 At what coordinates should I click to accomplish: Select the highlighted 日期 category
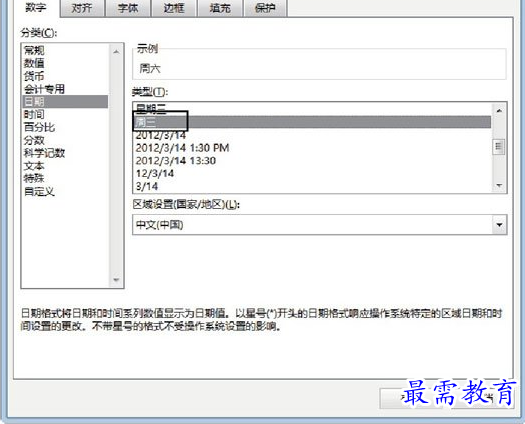tap(65, 101)
